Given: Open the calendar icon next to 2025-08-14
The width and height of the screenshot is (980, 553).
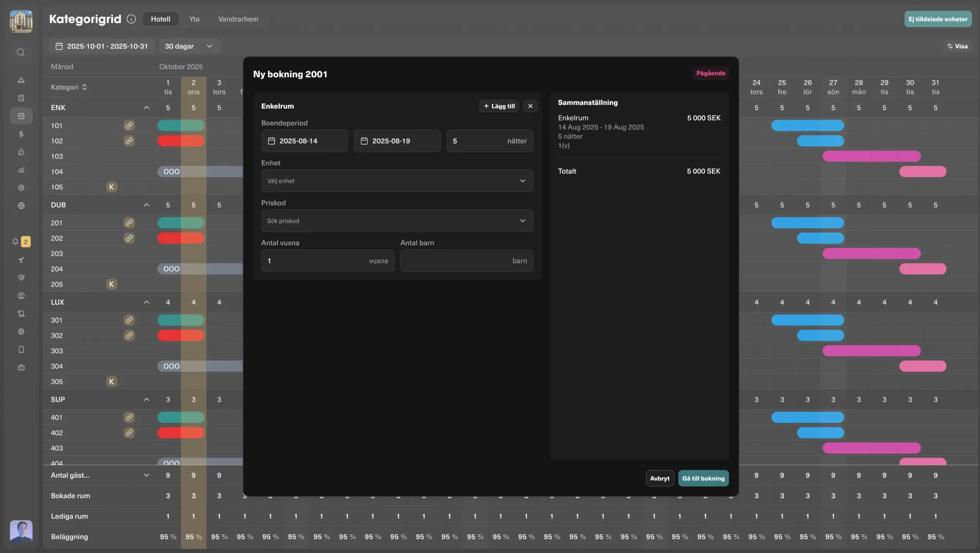Looking at the screenshot, I should point(271,141).
